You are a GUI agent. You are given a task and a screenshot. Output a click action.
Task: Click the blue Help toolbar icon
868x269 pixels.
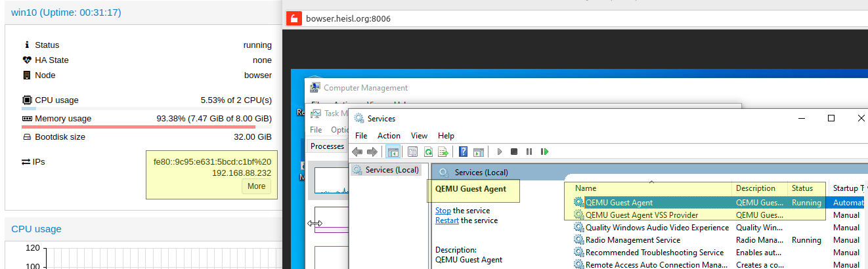(x=464, y=152)
